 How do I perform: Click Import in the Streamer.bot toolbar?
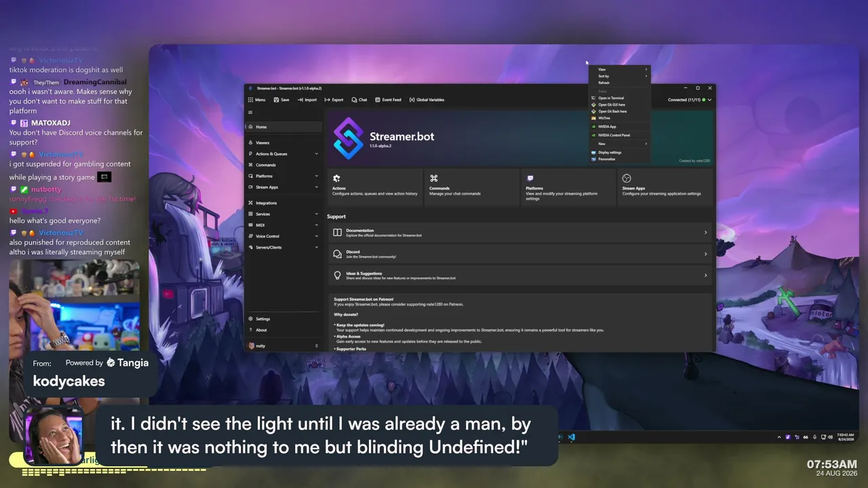tap(307, 100)
